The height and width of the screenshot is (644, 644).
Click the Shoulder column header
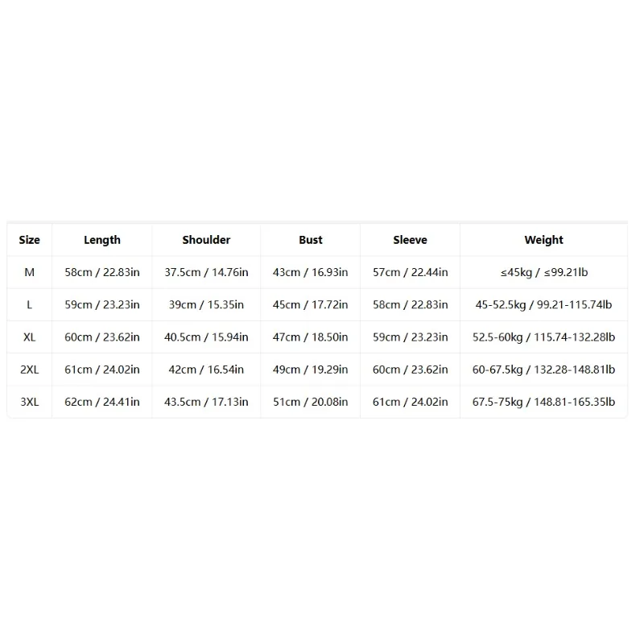tap(206, 240)
